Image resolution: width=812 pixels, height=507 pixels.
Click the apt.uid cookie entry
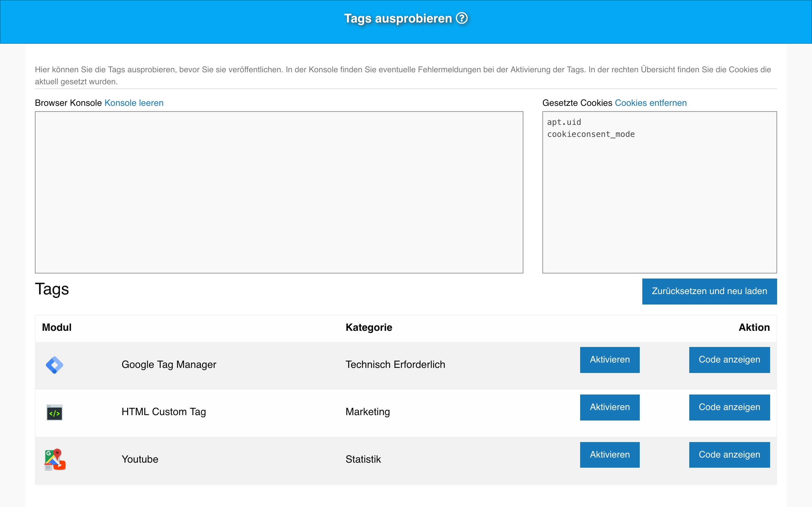pyautogui.click(x=564, y=122)
